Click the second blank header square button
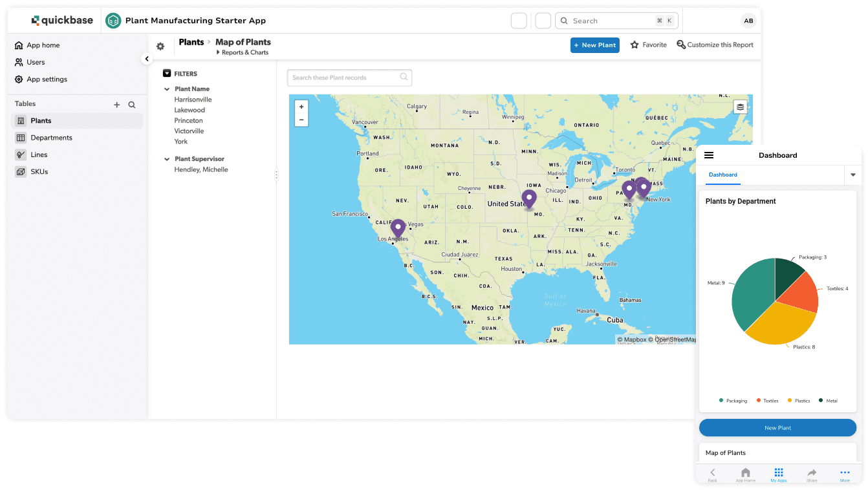 click(543, 21)
